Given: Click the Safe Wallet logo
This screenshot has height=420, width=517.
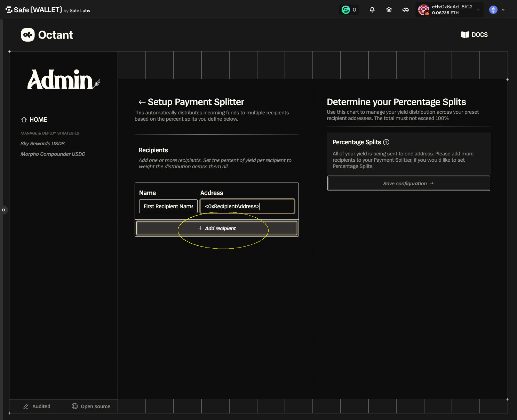Looking at the screenshot, I should click(x=48, y=10).
